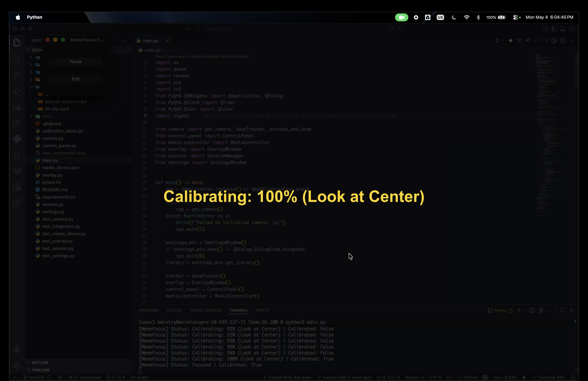
Task: Click Launchpad in the status bar
Action: 85,377
